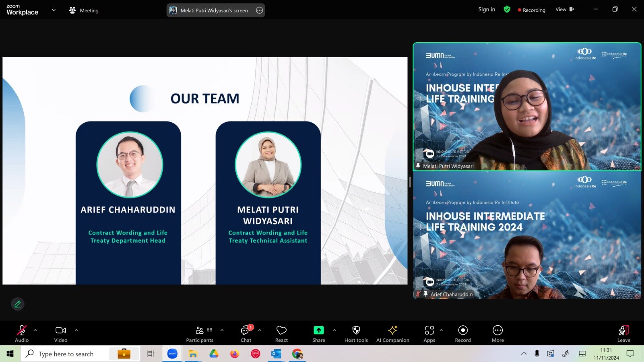Select the Melati Putri Widyasari's screen label
The width and height of the screenshot is (644, 362).
point(214,10)
